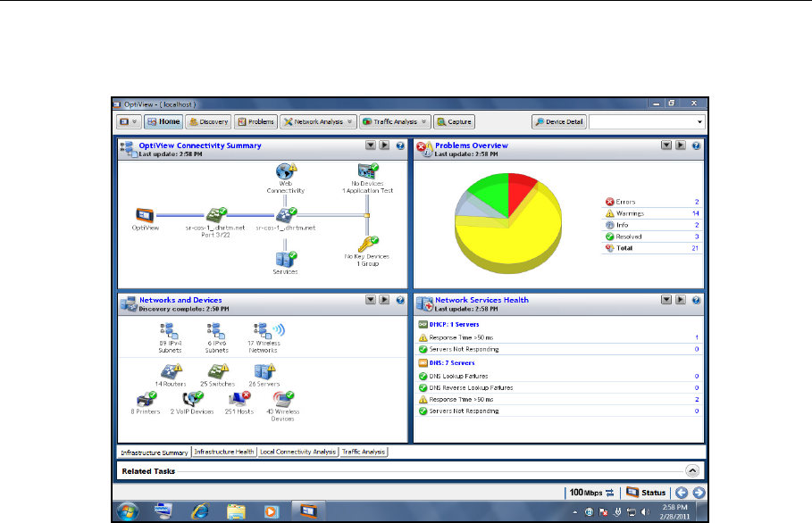Image resolution: width=812 pixels, height=523 pixels.
Task: Click the link speed duplex arrows icon
Action: pos(609,493)
